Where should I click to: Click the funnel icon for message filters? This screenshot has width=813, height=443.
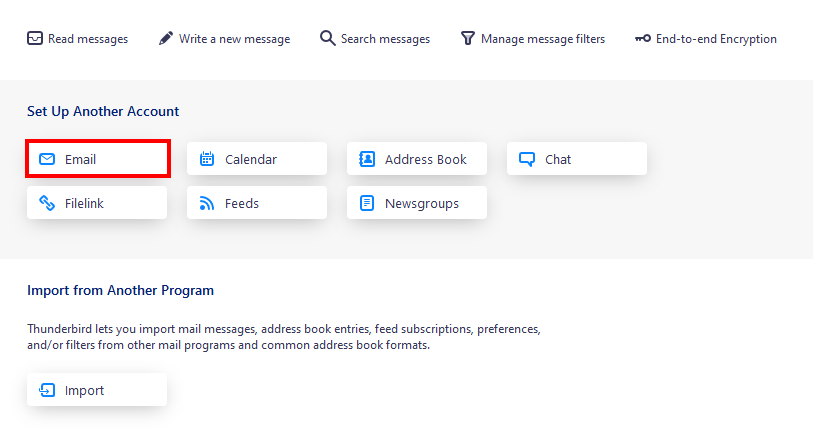pos(468,38)
